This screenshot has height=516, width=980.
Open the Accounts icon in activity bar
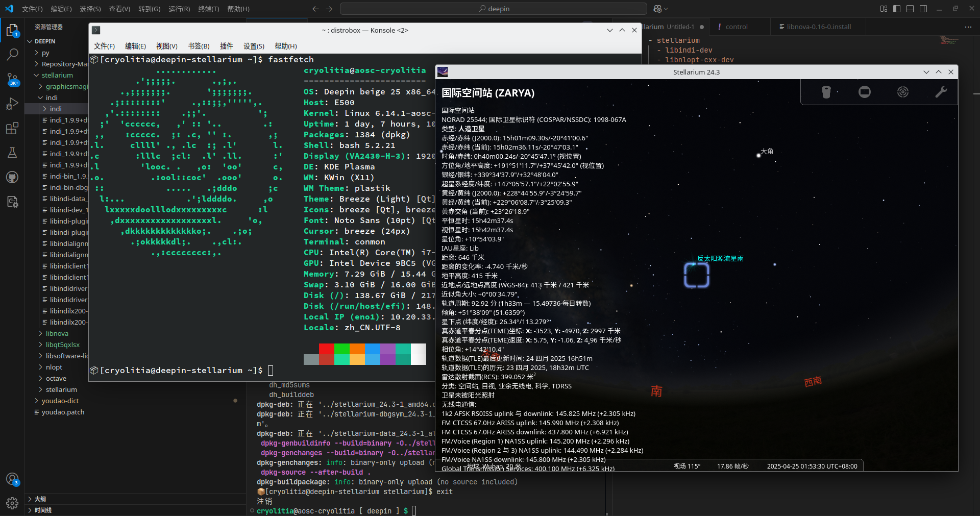click(x=12, y=479)
